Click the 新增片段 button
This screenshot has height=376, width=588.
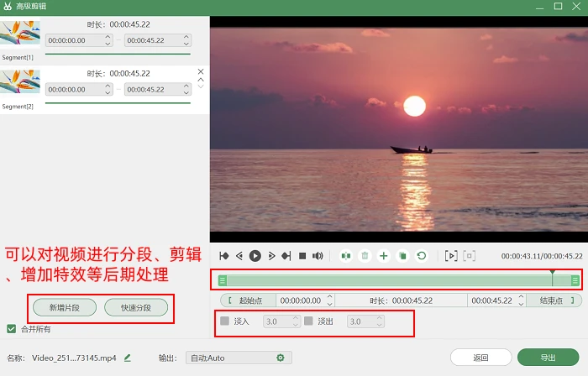pyautogui.click(x=65, y=307)
